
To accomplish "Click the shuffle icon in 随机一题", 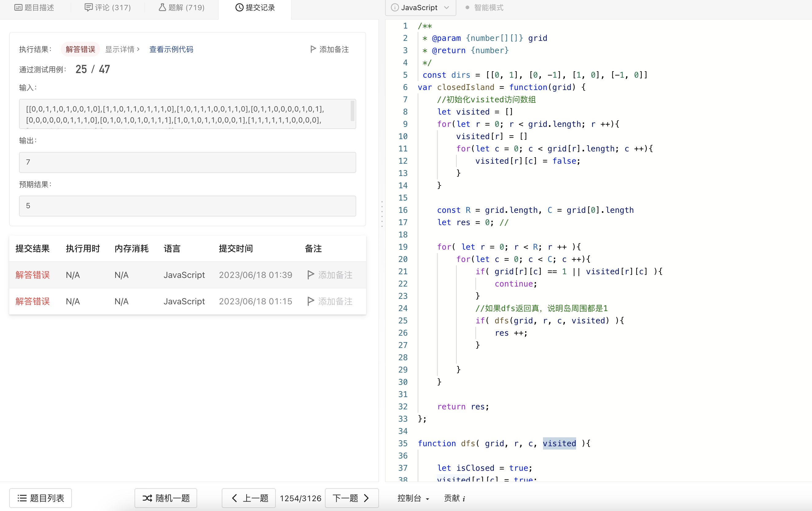I will click(x=147, y=498).
